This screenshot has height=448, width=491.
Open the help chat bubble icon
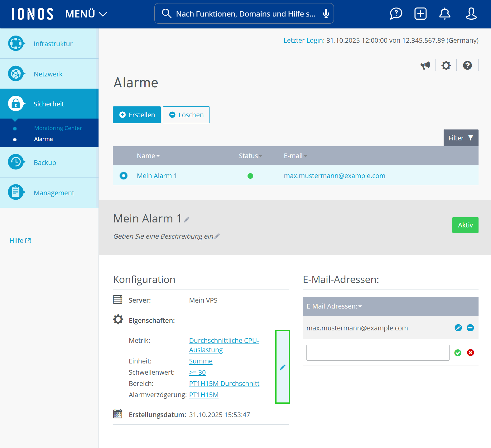[x=396, y=14]
